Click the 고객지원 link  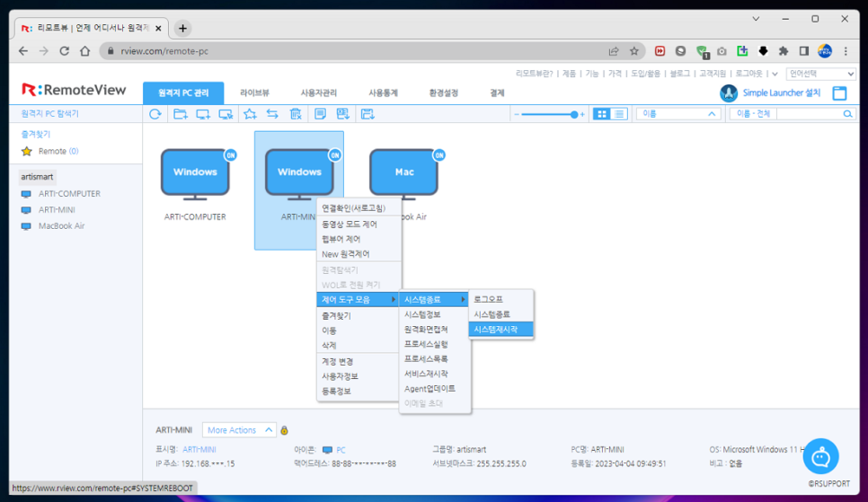(x=713, y=74)
